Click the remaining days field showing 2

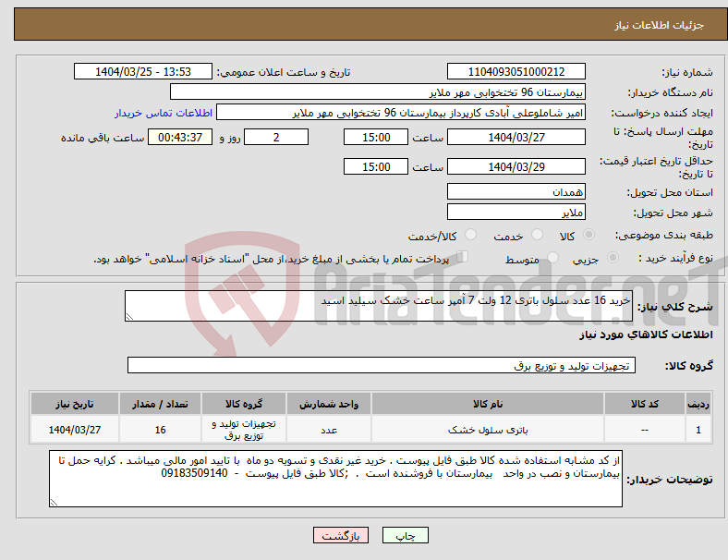[x=276, y=138]
